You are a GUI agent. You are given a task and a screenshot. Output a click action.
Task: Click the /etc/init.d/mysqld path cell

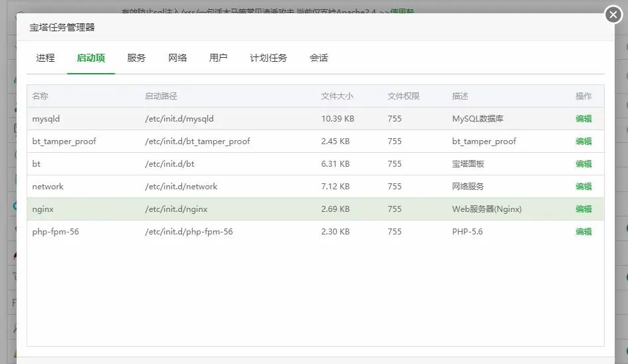(179, 119)
